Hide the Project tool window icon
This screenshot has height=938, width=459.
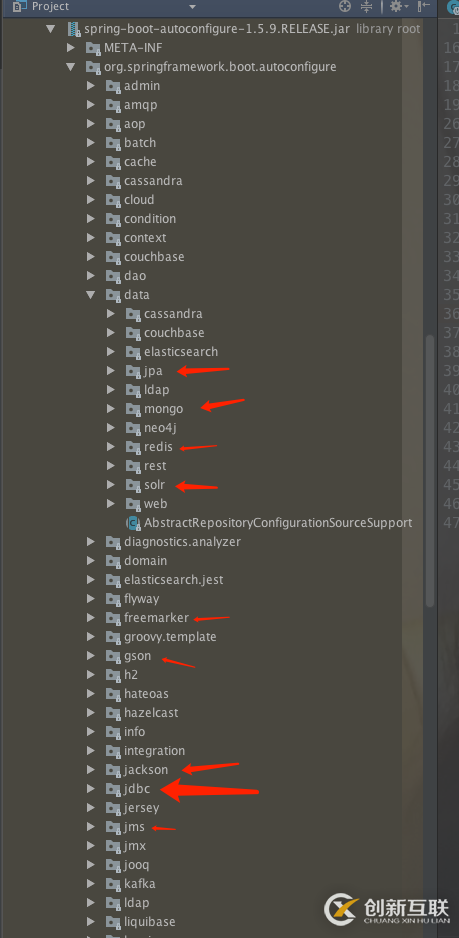click(424, 6)
